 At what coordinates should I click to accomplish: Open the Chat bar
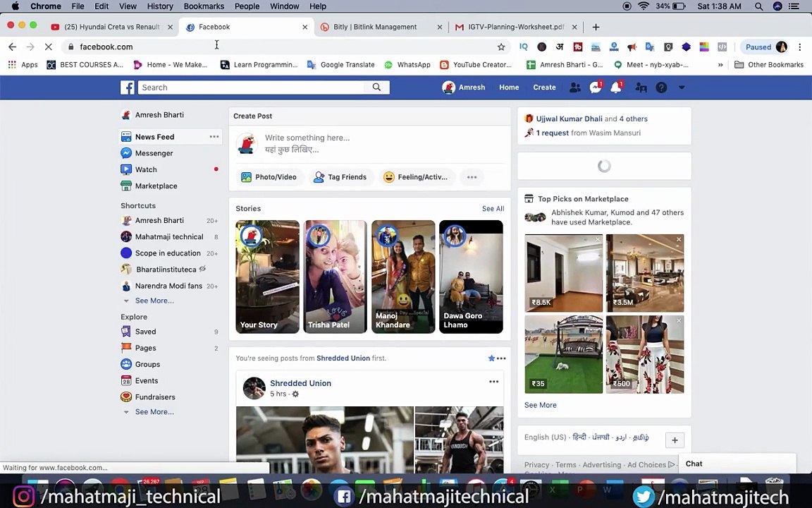tap(737, 464)
